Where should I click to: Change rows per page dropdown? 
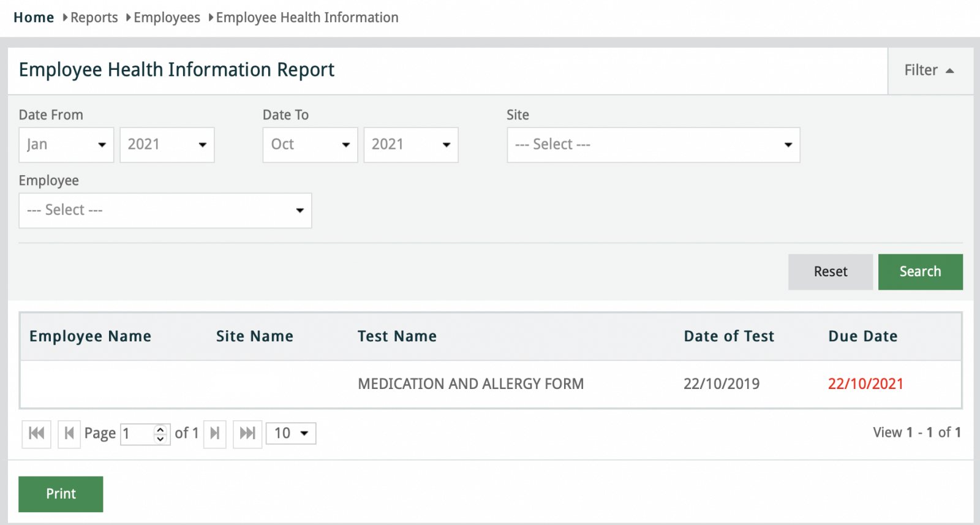(x=291, y=434)
